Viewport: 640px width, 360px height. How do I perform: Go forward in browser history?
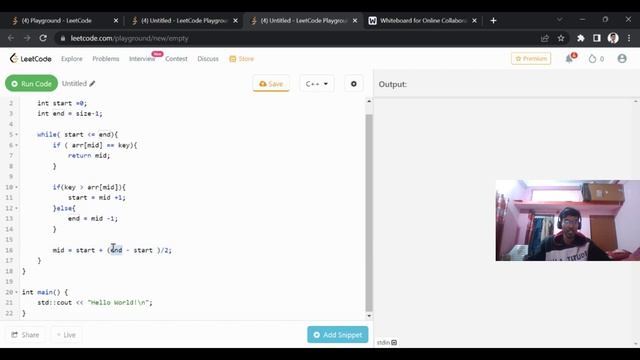tap(27, 38)
